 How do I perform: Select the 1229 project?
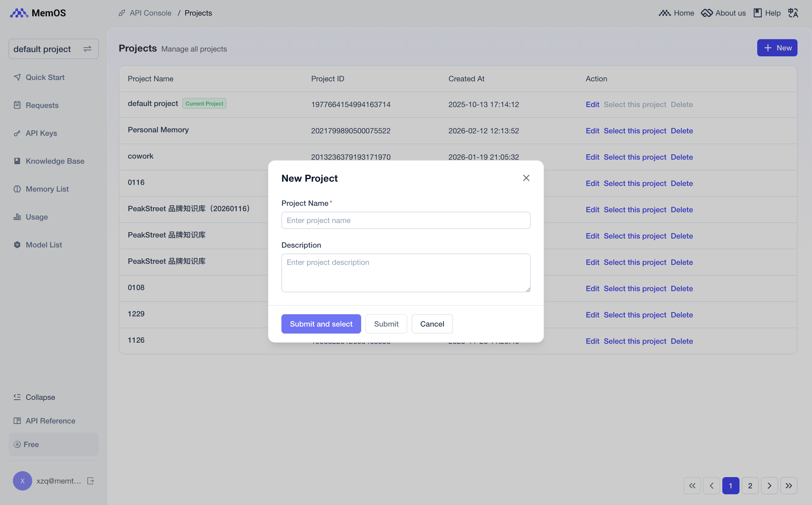635,315
